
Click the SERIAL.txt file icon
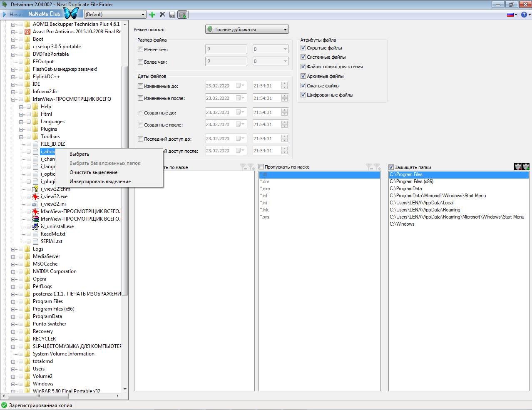[x=35, y=241]
